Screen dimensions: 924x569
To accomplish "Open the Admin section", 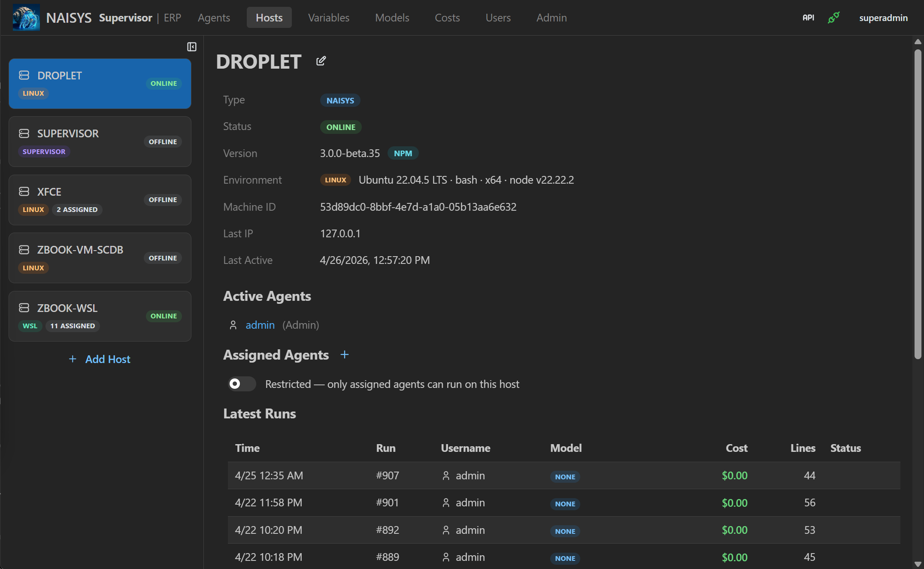I will (551, 18).
